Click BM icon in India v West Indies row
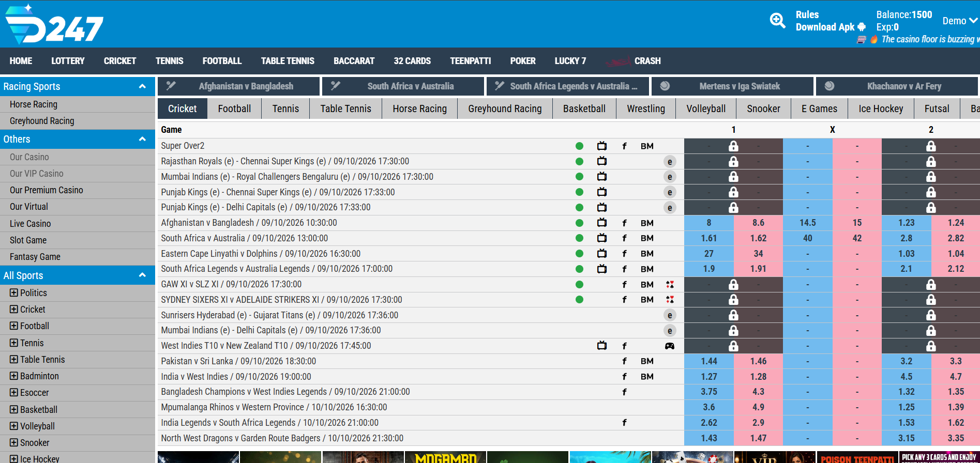This screenshot has width=980, height=463. [647, 377]
